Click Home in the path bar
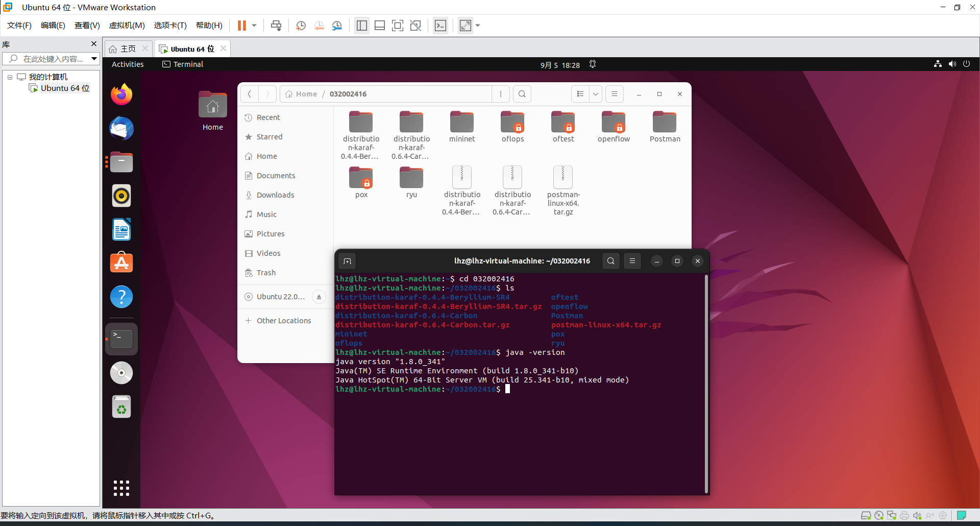 click(x=301, y=94)
